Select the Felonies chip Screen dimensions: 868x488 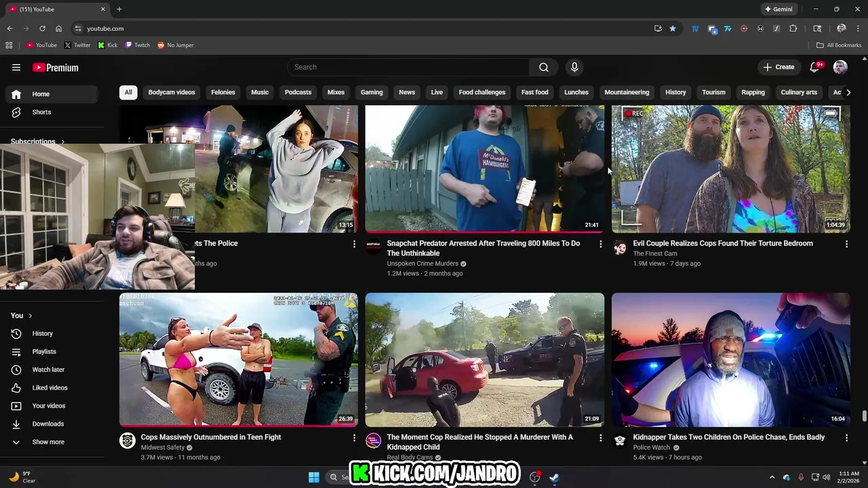pos(223,92)
